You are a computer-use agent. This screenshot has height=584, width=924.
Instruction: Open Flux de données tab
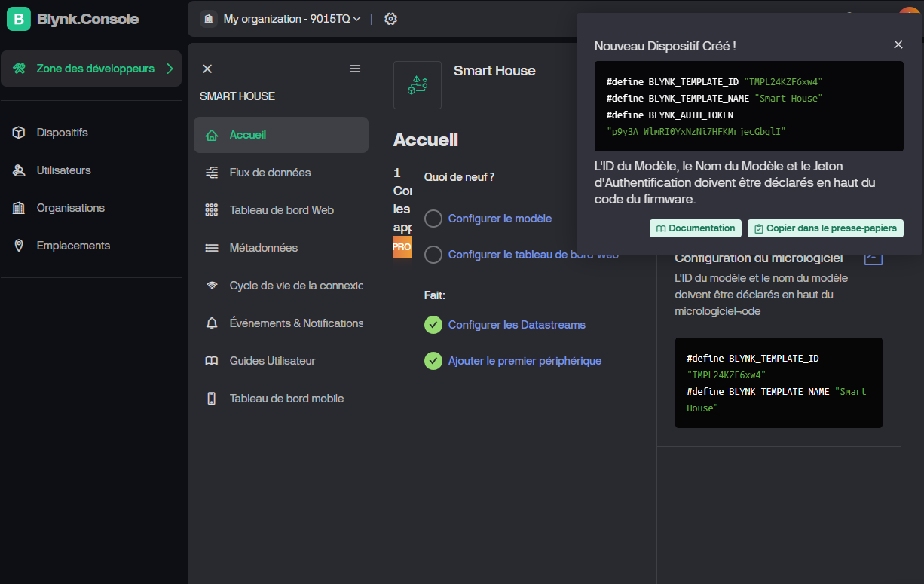[x=281, y=173]
